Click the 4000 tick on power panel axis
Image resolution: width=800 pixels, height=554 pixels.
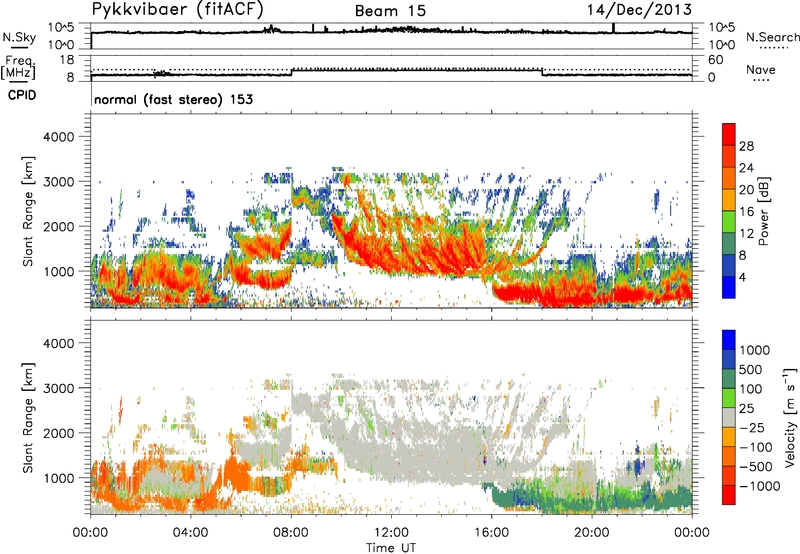tap(58, 137)
